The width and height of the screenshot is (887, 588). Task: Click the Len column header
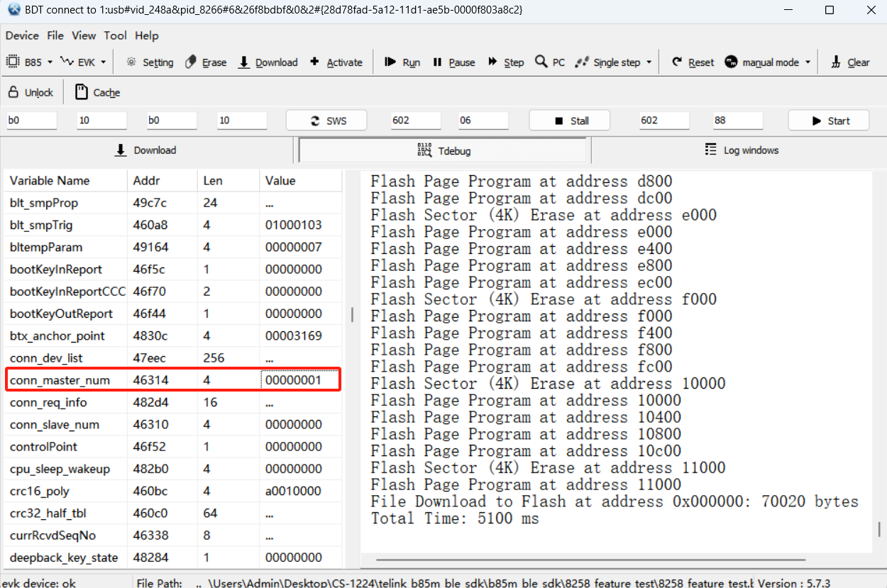pyautogui.click(x=228, y=180)
